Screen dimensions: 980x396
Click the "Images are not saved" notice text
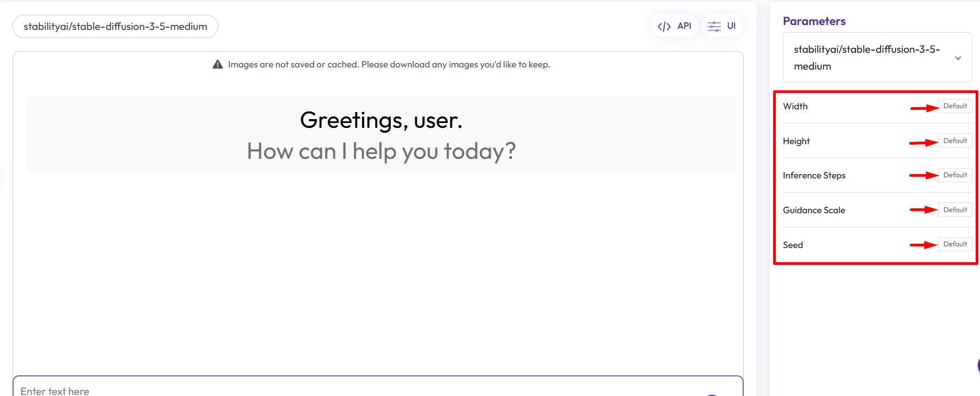[x=389, y=65]
